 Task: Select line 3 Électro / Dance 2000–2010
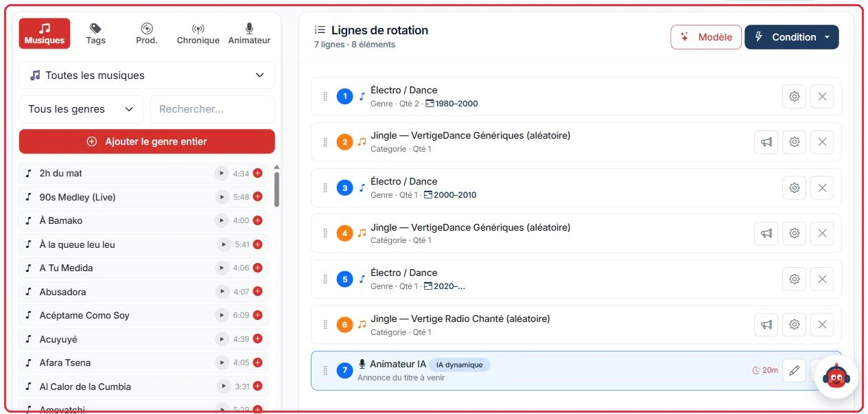click(x=576, y=188)
